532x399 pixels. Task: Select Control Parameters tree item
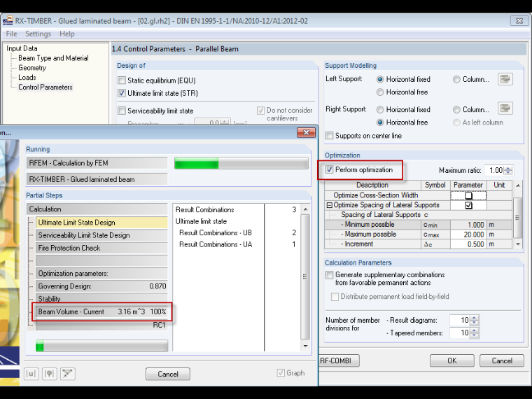coord(45,87)
